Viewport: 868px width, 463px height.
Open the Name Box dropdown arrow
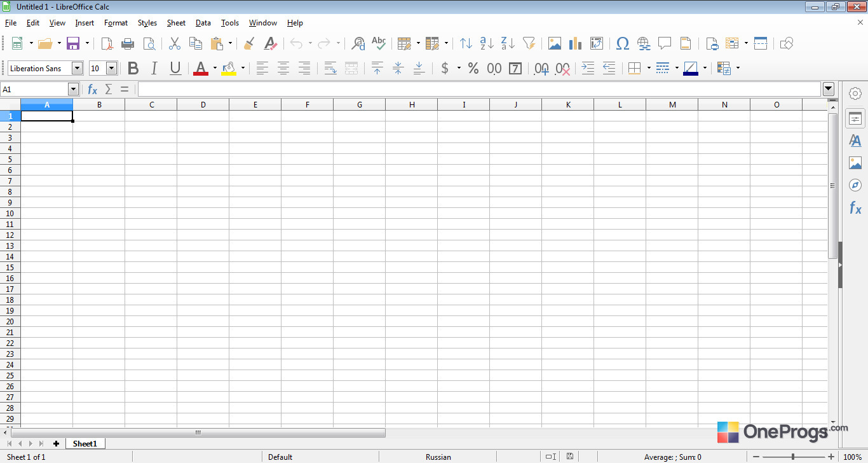click(x=73, y=89)
